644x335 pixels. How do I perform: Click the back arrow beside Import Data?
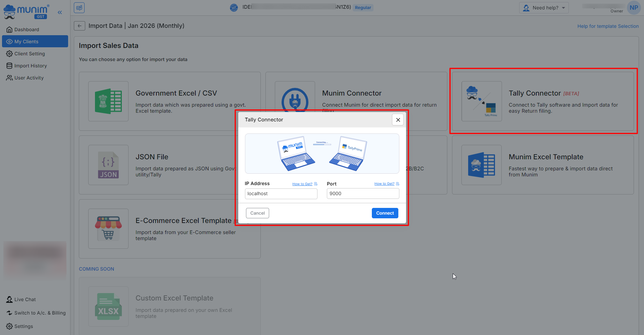(79, 26)
